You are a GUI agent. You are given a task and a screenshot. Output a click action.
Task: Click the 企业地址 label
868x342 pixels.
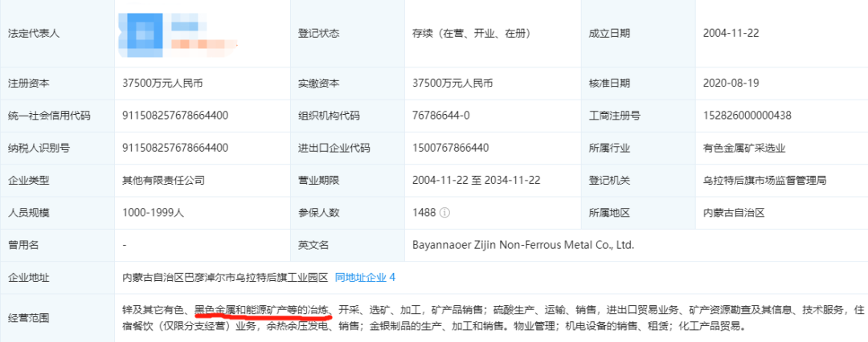(29, 277)
